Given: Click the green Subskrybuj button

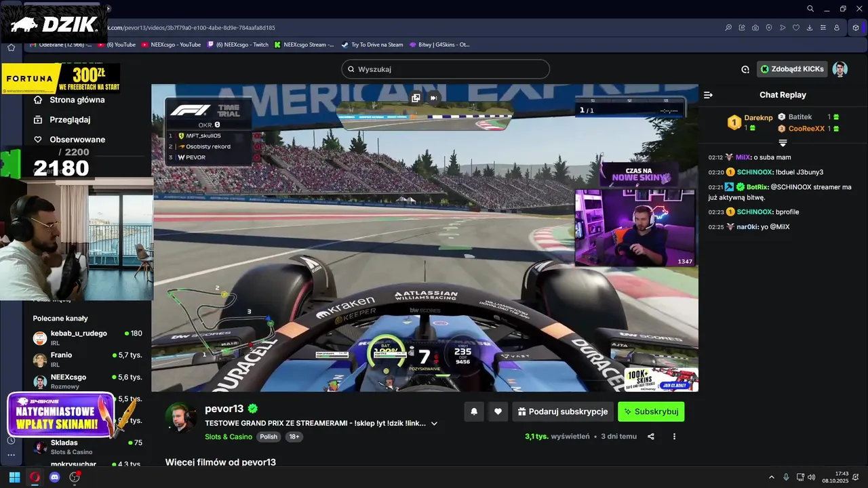Looking at the screenshot, I should [651, 411].
